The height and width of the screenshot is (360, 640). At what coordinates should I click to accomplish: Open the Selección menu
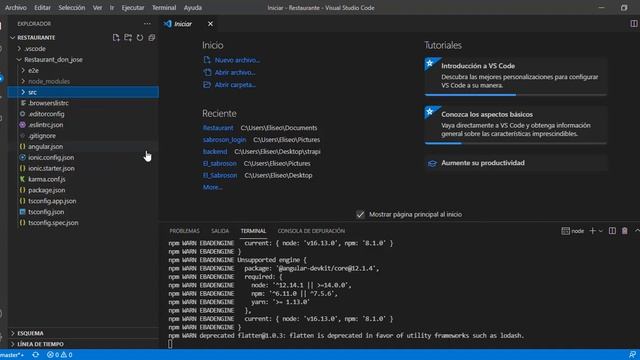[x=72, y=8]
